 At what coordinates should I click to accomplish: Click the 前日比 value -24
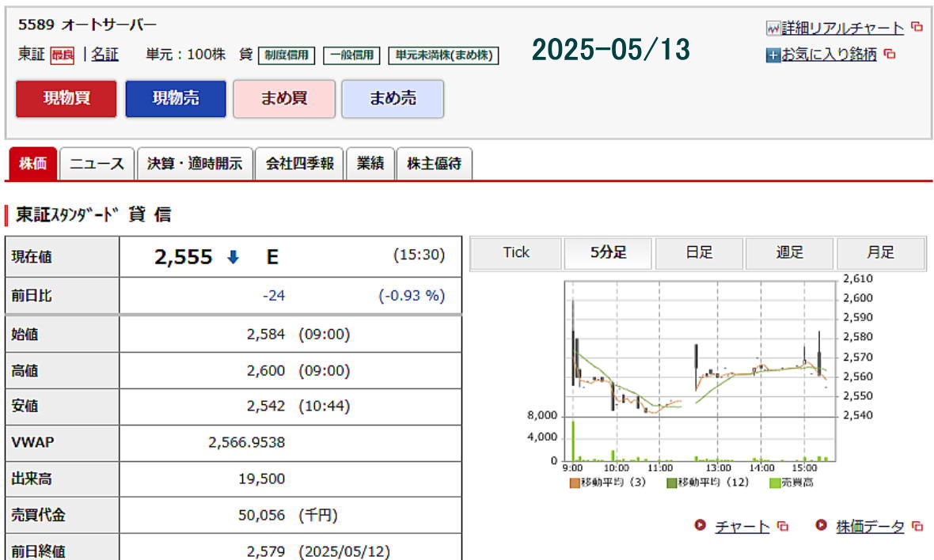pyautogui.click(x=274, y=296)
